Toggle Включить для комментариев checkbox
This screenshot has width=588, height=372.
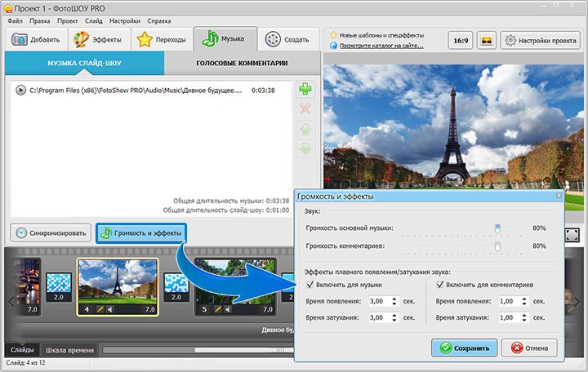click(440, 285)
